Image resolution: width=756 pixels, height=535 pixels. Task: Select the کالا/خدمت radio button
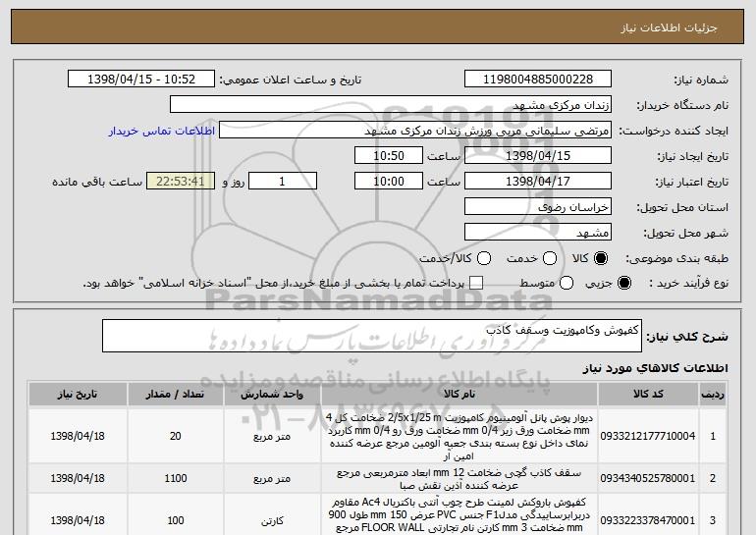484,258
